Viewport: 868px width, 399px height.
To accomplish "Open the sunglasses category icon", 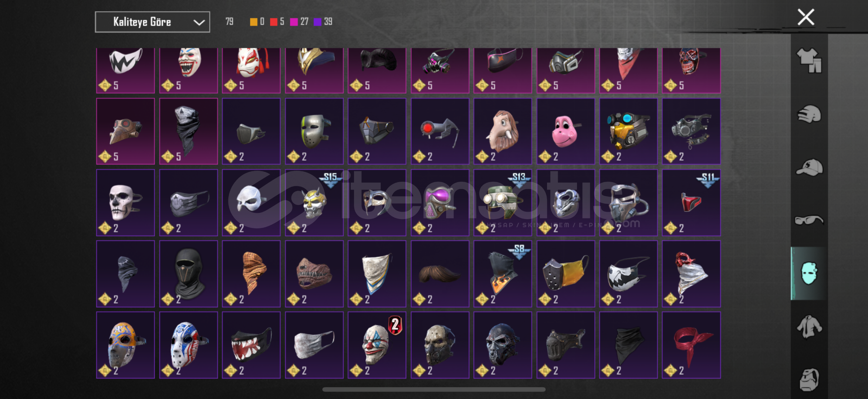I will pyautogui.click(x=809, y=220).
